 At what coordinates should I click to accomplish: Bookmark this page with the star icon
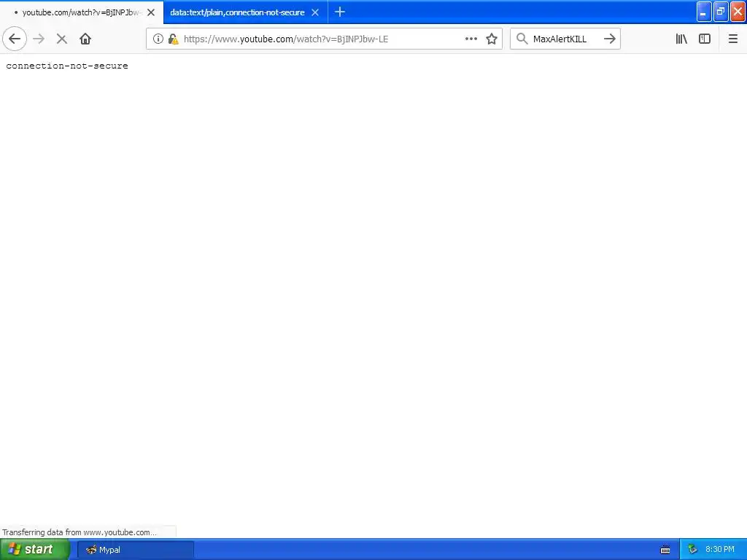click(x=492, y=39)
